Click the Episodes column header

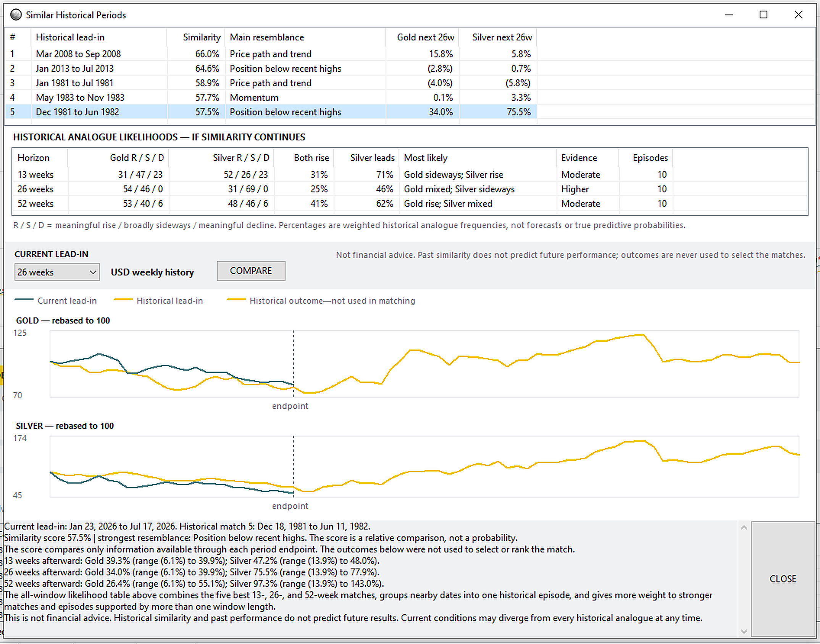pos(646,158)
